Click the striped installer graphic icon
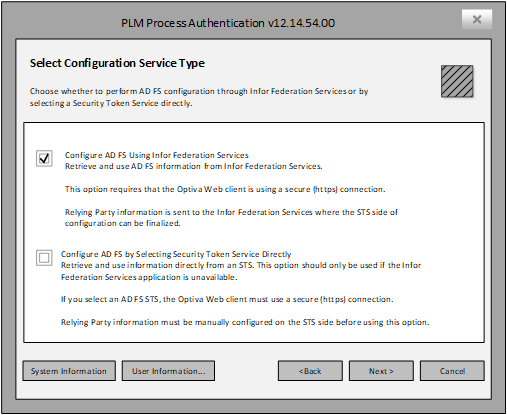 coord(457,81)
